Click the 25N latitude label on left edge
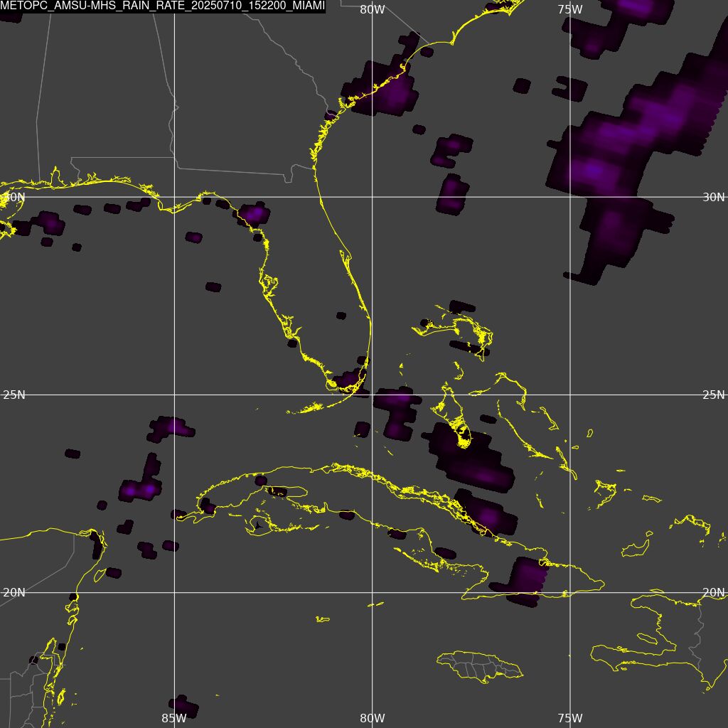This screenshot has width=728, height=728. coord(14,395)
